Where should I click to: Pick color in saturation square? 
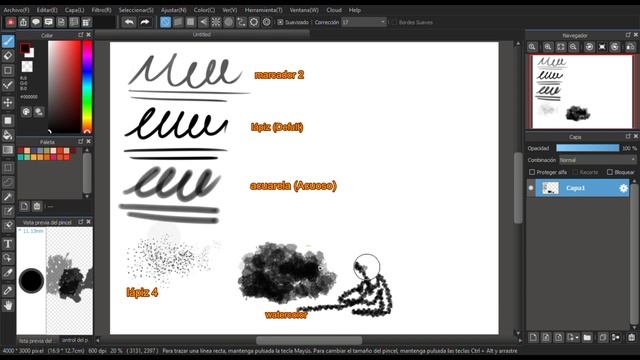coord(64,86)
